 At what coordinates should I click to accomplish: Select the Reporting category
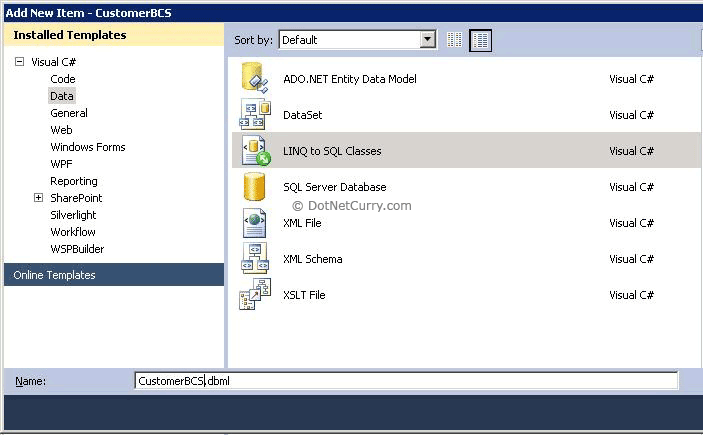click(x=74, y=181)
